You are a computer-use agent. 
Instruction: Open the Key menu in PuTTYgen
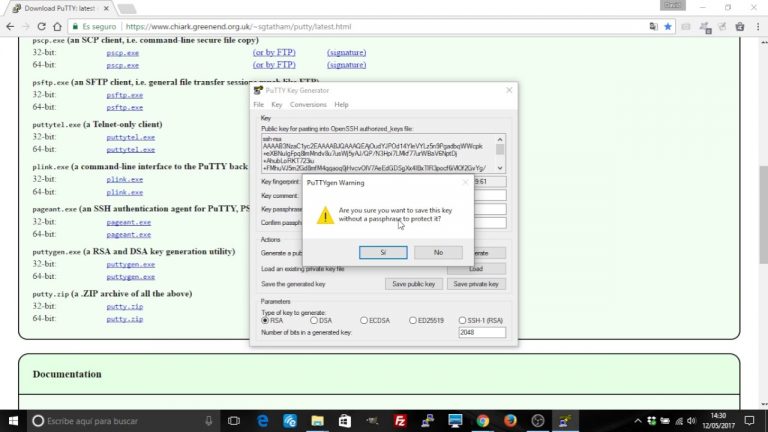(x=277, y=105)
